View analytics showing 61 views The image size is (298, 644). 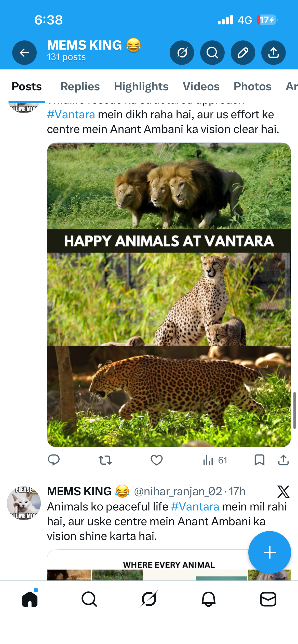(215, 460)
